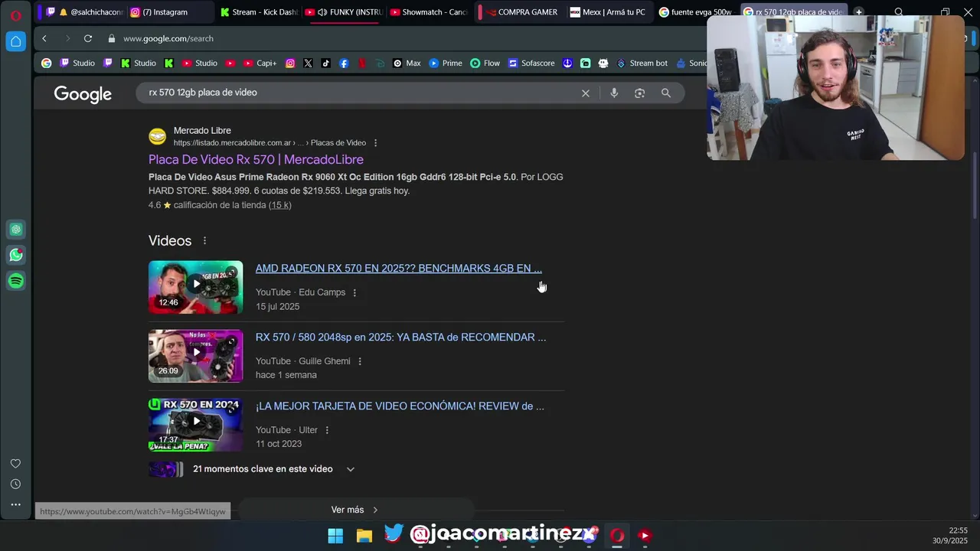Expand 21 momentos clave en este video
The width and height of the screenshot is (980, 551).
coord(253,469)
